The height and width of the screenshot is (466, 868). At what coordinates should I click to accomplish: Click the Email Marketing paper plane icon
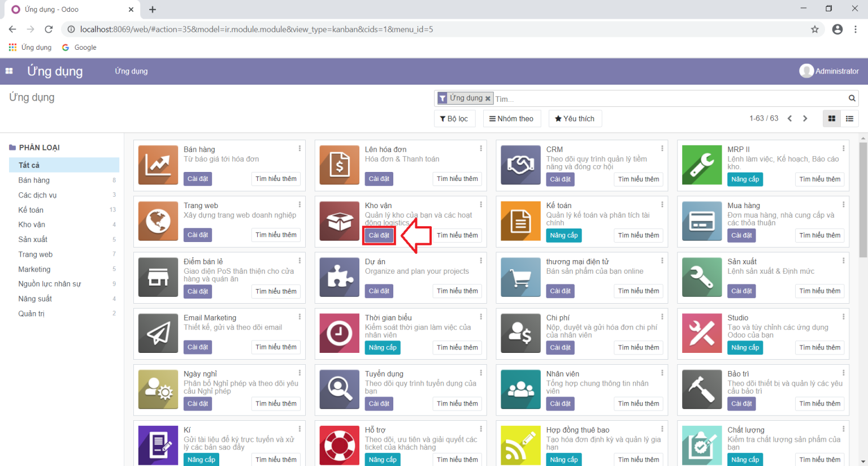[x=158, y=333]
